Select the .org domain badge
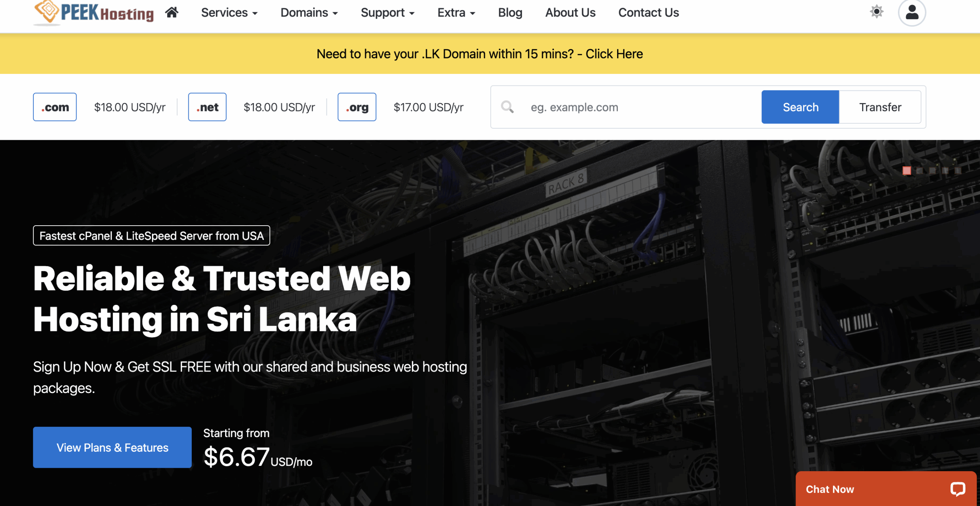The width and height of the screenshot is (980, 506). (x=357, y=107)
